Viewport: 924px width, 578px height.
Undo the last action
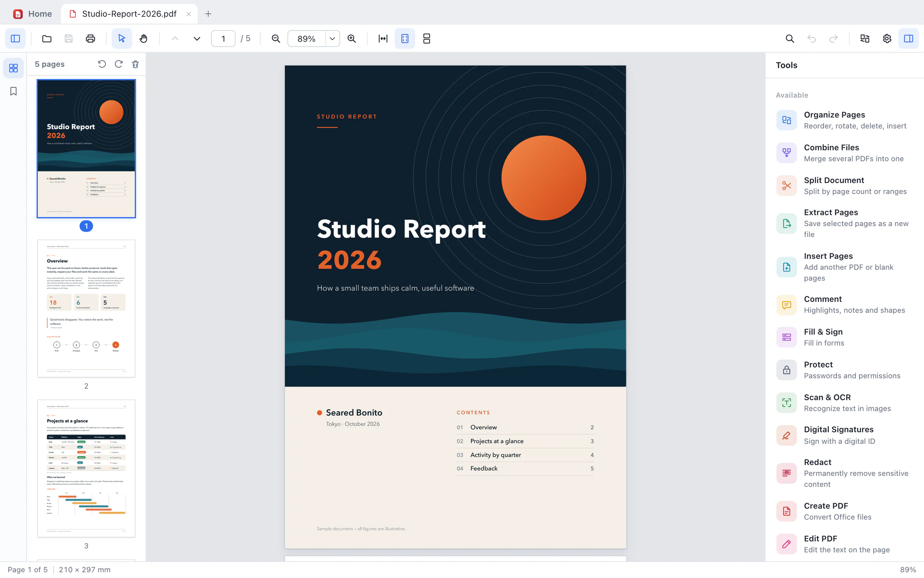812,39
